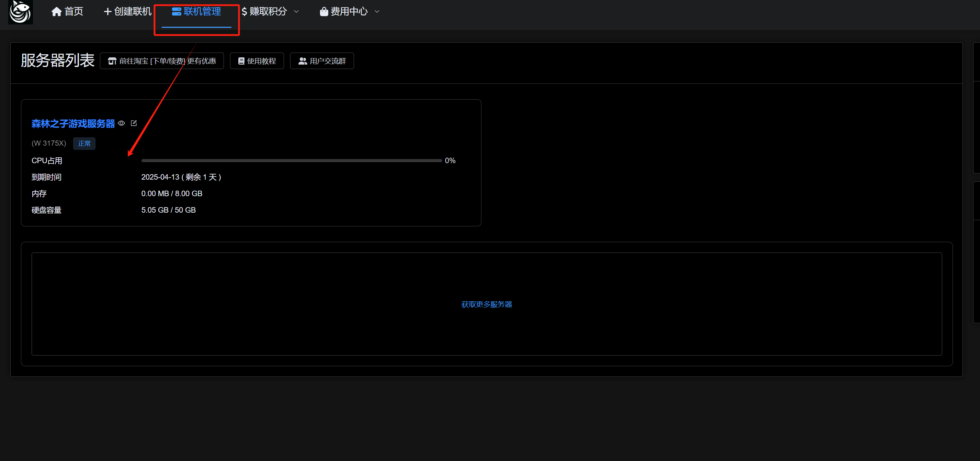Go to the 首页 menu item
The image size is (980, 461).
[73, 12]
